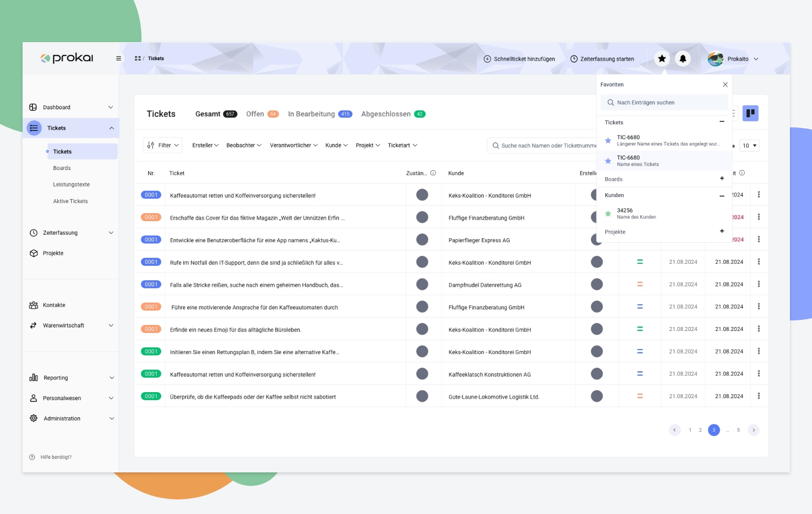This screenshot has width=812, height=514.
Task: Select the In Bearbeitung tab
Action: 320,114
